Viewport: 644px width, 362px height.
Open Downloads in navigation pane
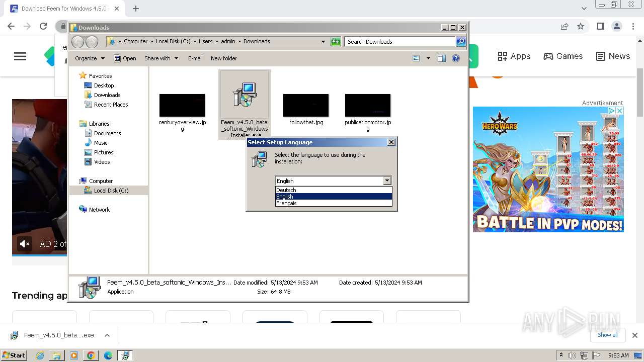point(107,95)
